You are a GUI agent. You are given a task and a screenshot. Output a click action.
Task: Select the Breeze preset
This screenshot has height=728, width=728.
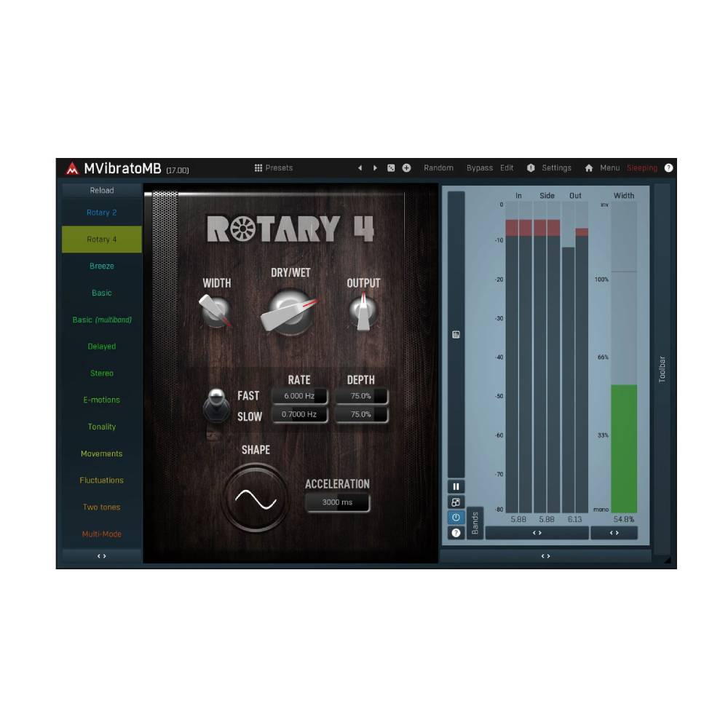pos(102,266)
